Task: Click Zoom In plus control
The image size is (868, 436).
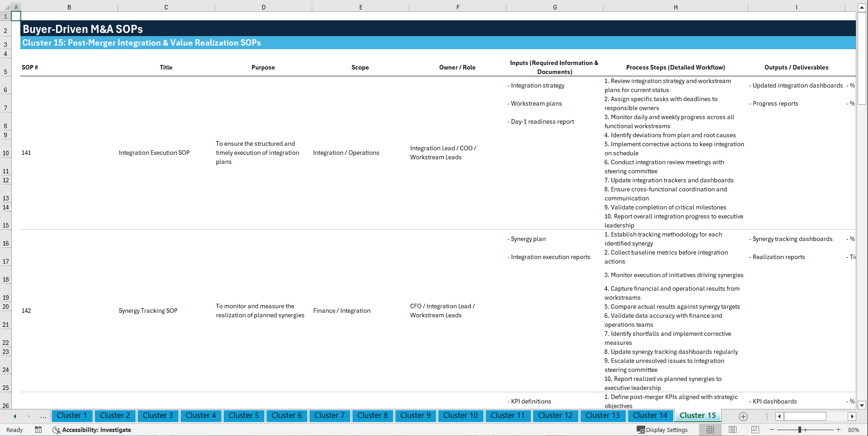Action: pyautogui.click(x=839, y=430)
